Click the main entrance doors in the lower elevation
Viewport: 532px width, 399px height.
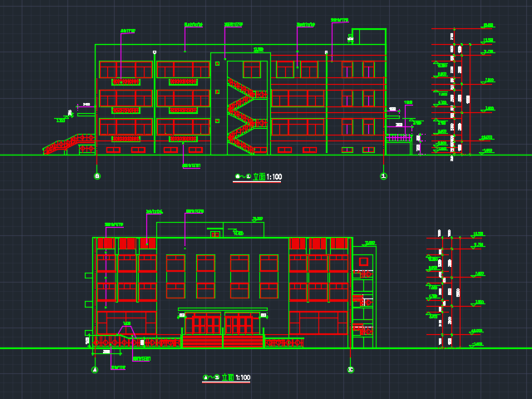point(222,324)
